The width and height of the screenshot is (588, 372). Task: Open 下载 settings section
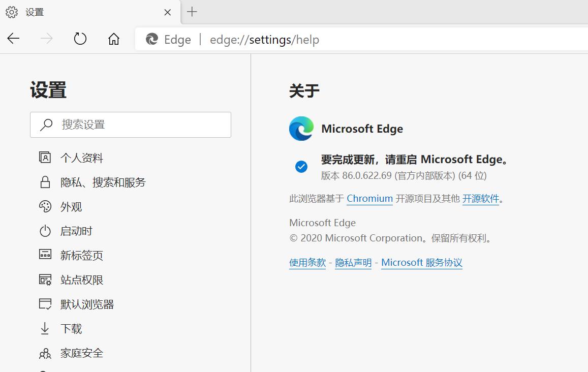point(71,328)
